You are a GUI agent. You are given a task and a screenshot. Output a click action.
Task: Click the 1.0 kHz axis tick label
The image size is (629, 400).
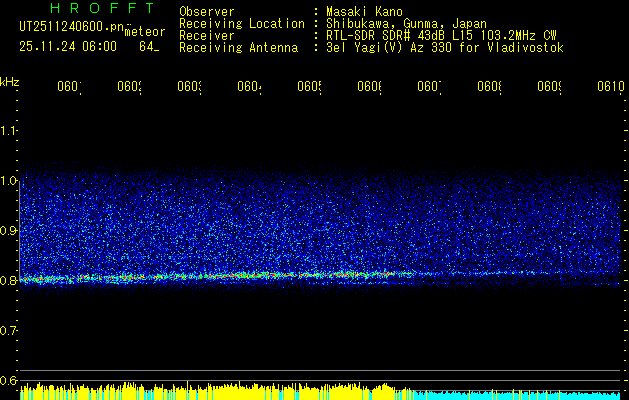coord(8,180)
